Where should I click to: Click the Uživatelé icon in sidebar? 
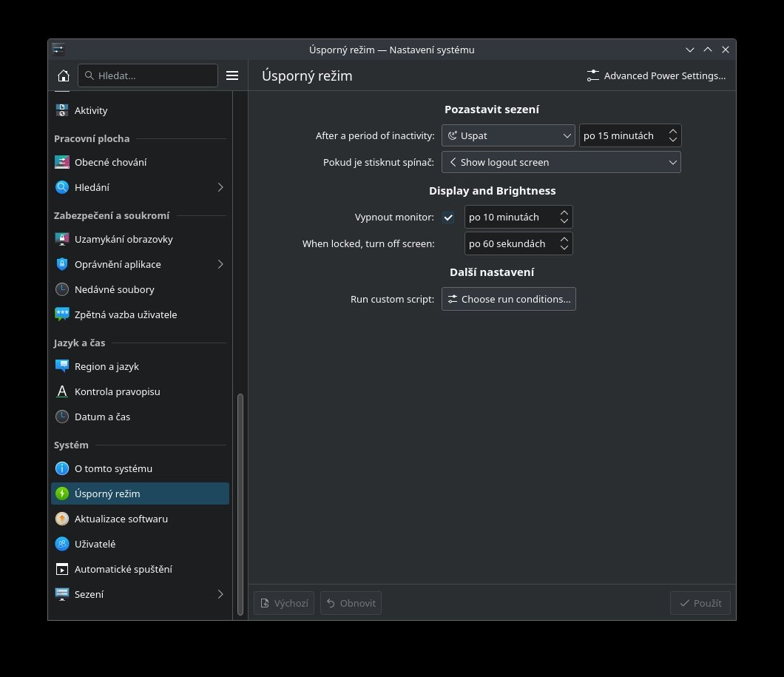click(x=62, y=544)
